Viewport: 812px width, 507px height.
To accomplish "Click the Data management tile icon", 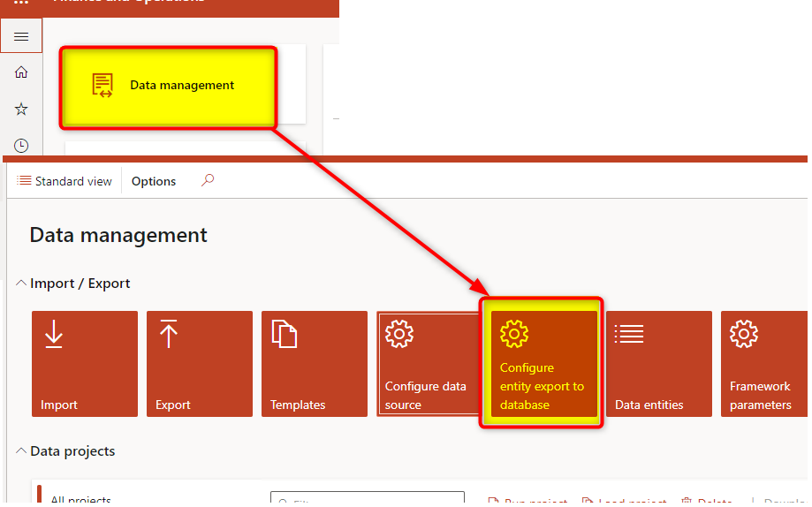I will [102, 86].
